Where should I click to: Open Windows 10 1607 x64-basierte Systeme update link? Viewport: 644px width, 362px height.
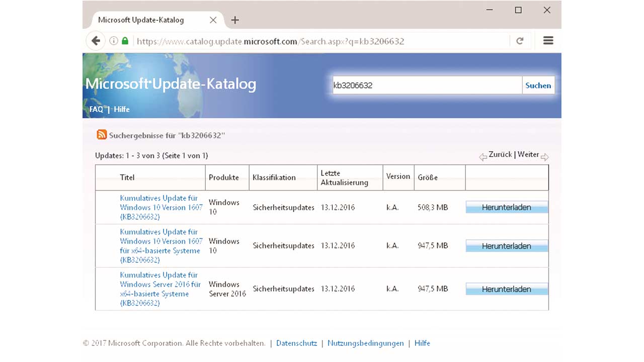(161, 246)
